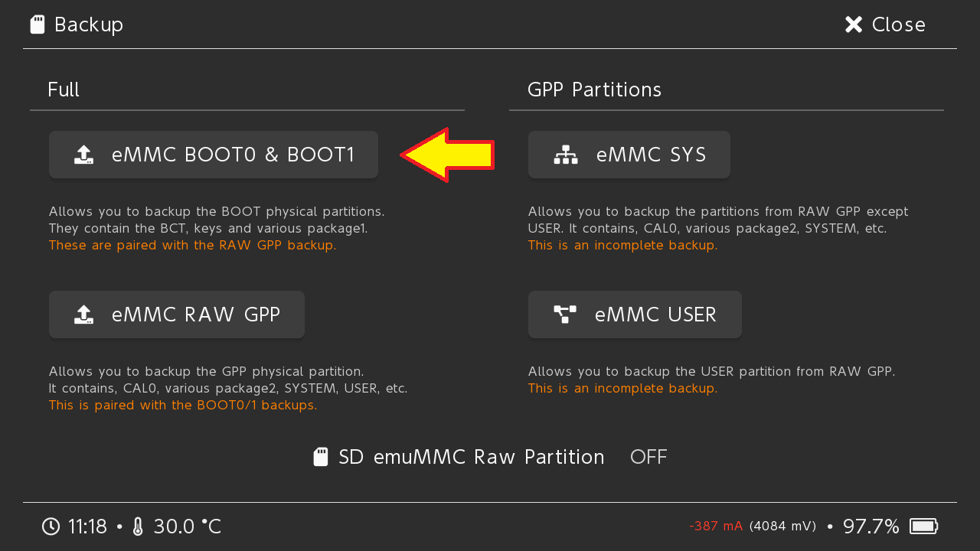
Task: Click the partition tree icon on eMMC SYS
Action: click(566, 155)
